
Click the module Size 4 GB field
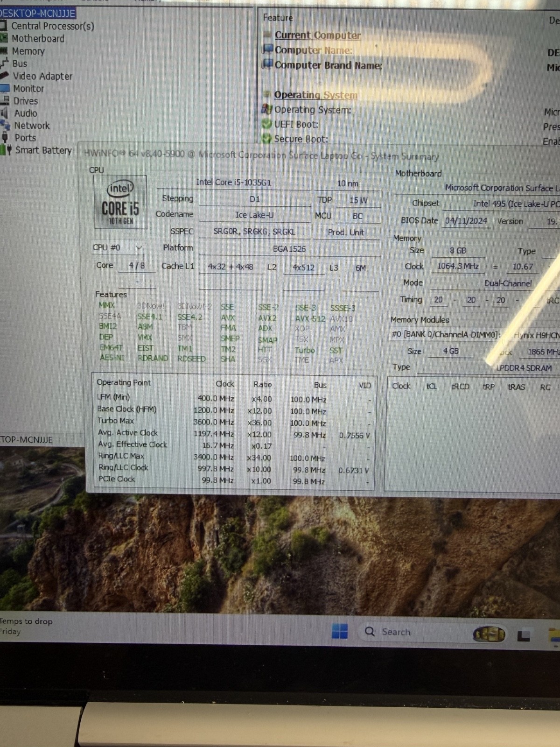tap(451, 351)
